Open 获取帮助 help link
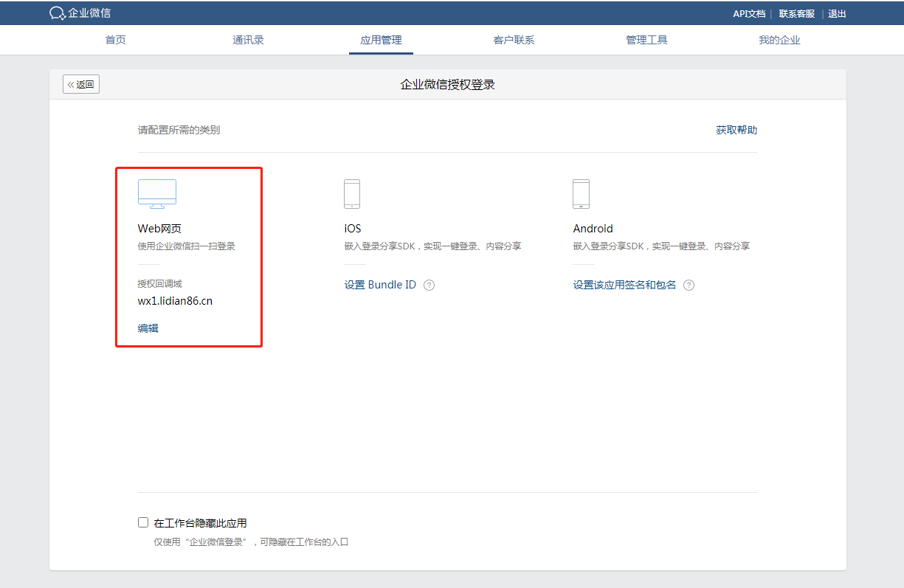 pyautogui.click(x=736, y=130)
